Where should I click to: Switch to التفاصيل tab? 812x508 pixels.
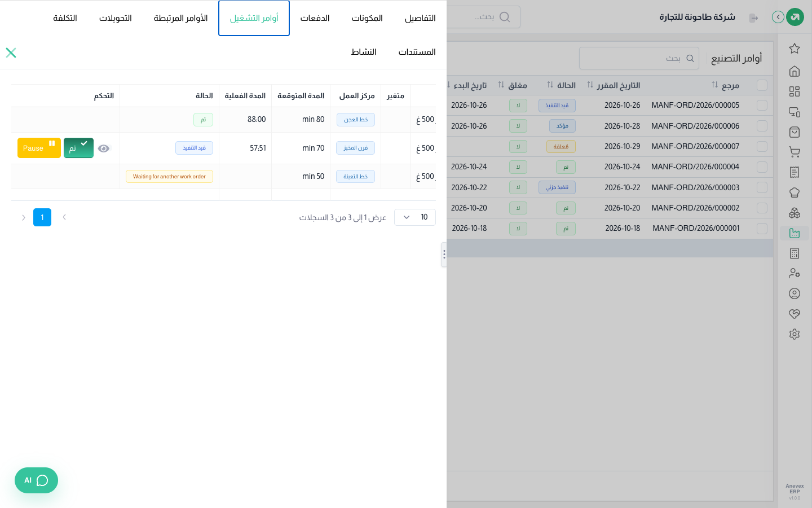[420, 18]
